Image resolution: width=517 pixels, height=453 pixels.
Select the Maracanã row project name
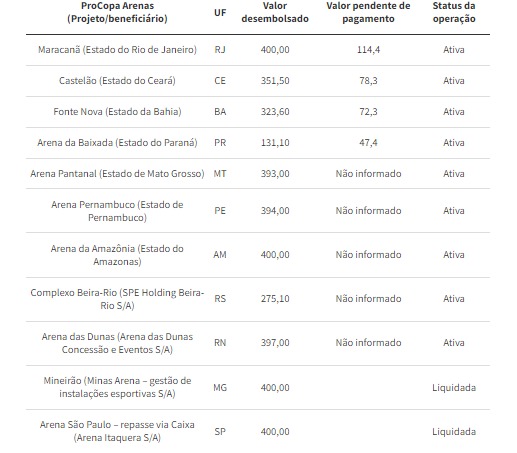(x=117, y=50)
